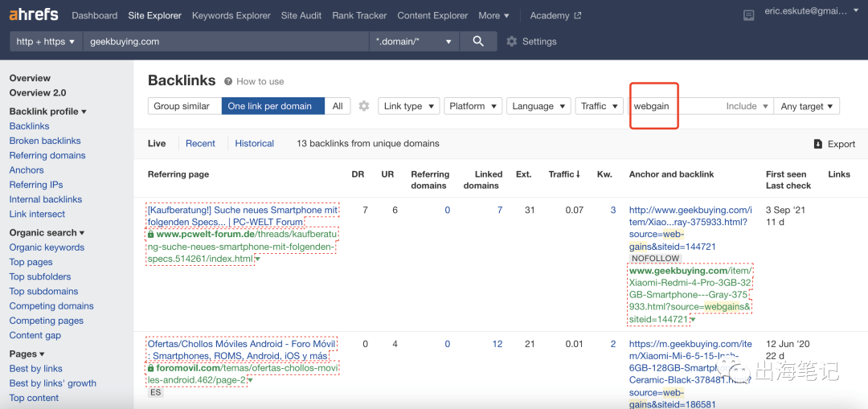
Task: Click linked domains value 12
Action: click(497, 344)
